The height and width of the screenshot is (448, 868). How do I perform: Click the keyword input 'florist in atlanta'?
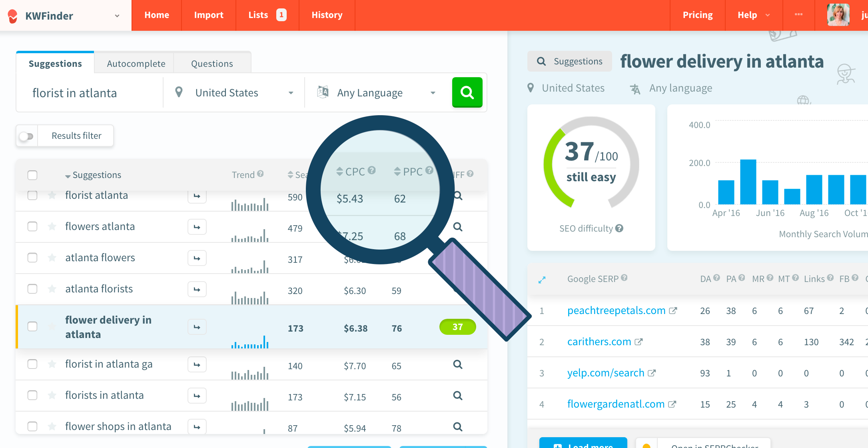pos(90,93)
